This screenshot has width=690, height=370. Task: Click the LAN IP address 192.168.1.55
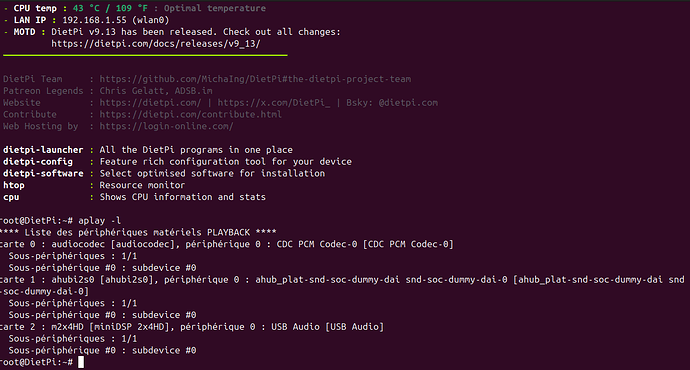tap(94, 20)
